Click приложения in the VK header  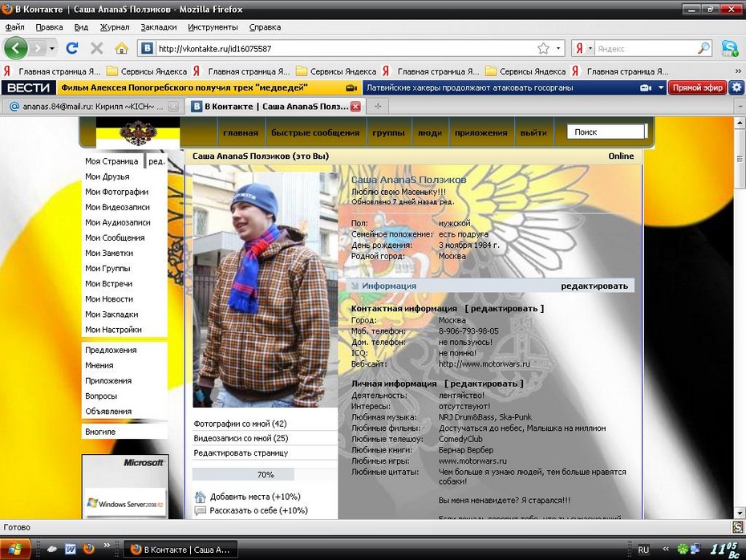pyautogui.click(x=481, y=132)
